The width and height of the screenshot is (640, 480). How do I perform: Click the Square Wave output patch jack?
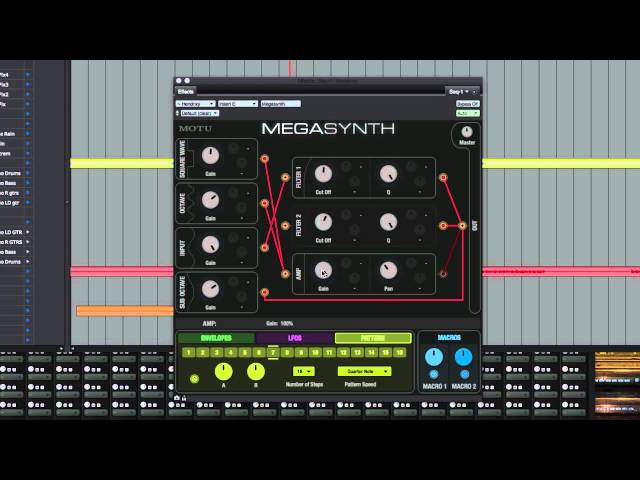pyautogui.click(x=264, y=159)
